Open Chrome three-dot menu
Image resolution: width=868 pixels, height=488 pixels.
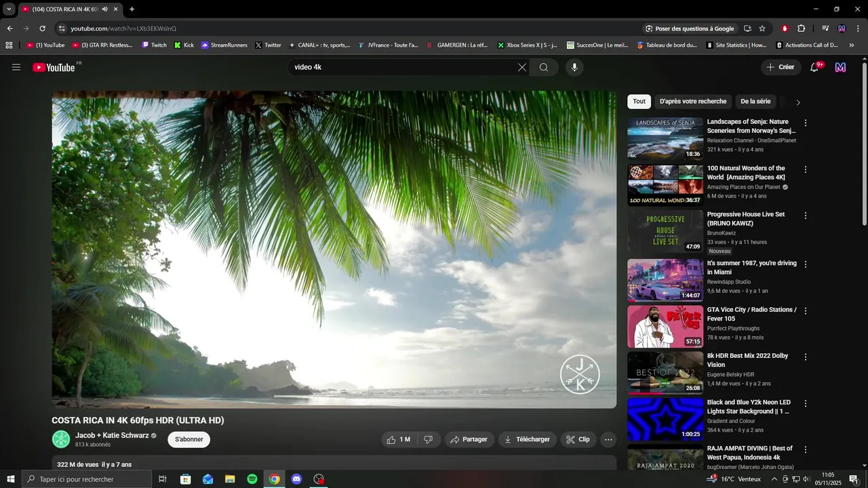coord(857,28)
